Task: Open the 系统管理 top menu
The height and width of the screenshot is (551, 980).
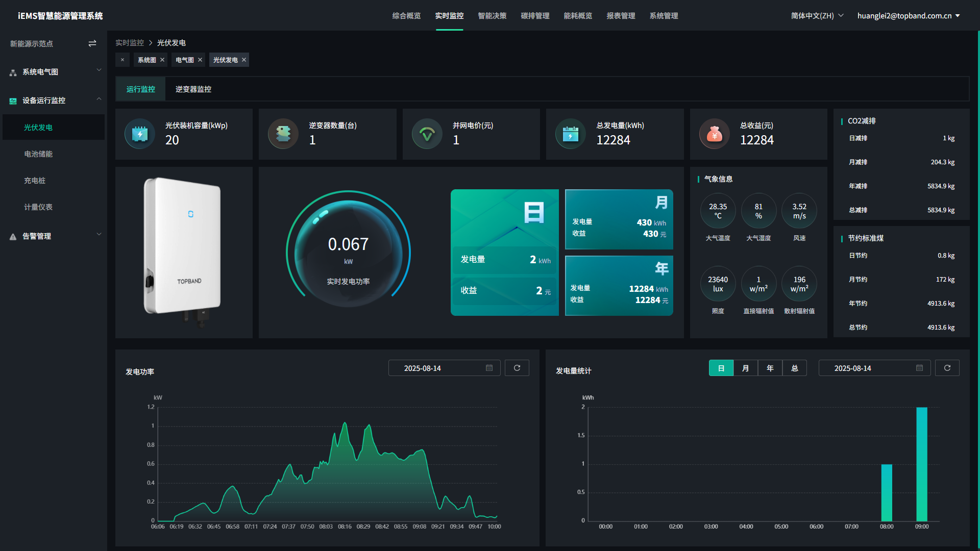Action: tap(664, 16)
